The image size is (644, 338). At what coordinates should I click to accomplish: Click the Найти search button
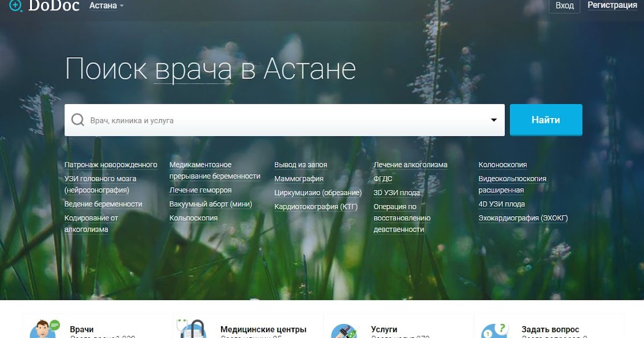[x=546, y=120]
